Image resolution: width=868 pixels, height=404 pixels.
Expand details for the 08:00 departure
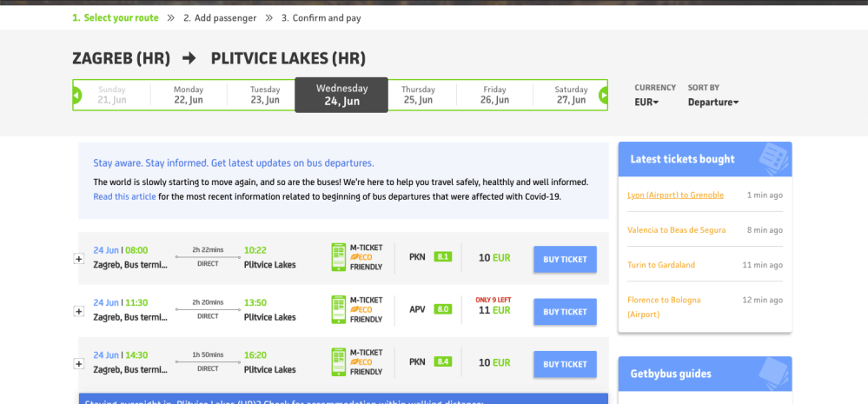coord(79,259)
